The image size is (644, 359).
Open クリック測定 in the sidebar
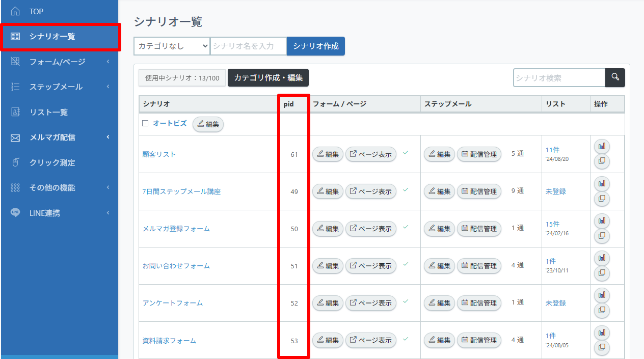click(52, 162)
